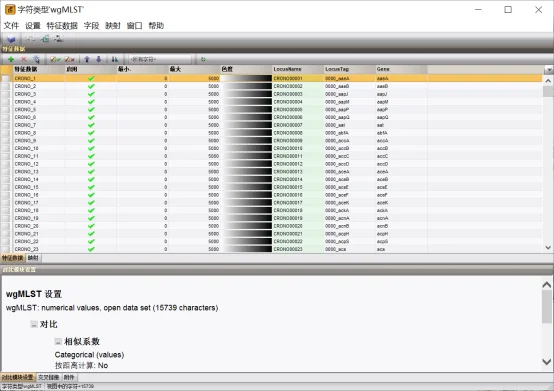Toggle enabled checkmark for CRONO_9

click(x=91, y=141)
